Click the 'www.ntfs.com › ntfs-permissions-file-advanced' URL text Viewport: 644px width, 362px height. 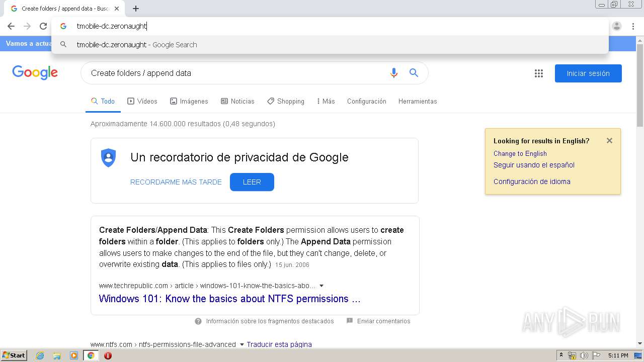coord(163,344)
